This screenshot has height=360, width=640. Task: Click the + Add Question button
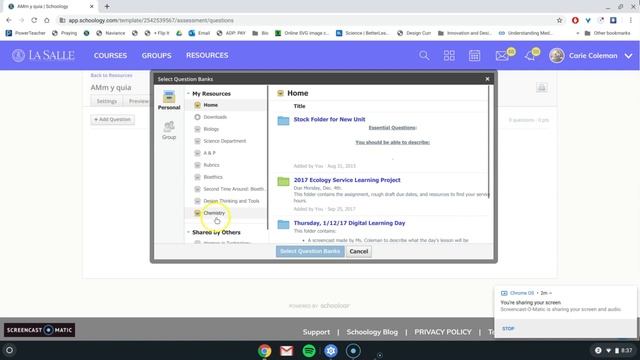[113, 120]
